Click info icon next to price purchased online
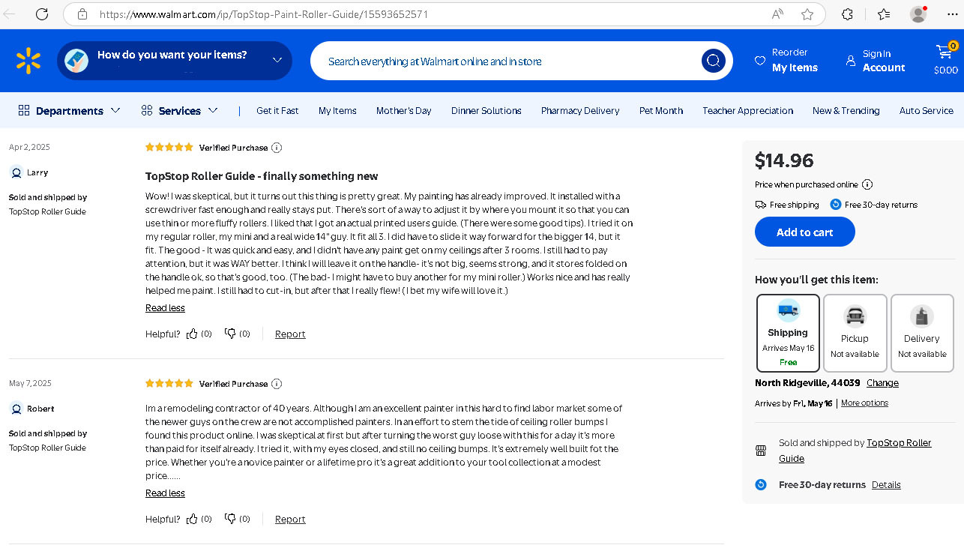This screenshot has width=964, height=560. tap(867, 184)
